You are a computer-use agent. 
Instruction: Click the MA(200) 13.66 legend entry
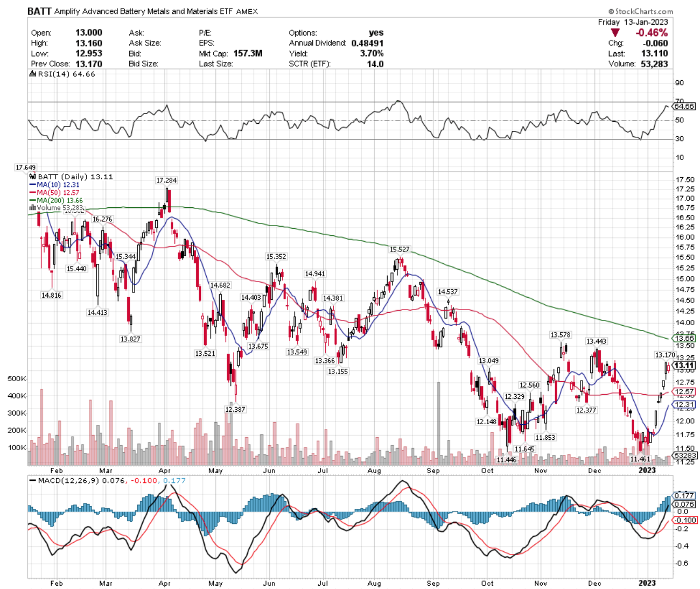[56, 200]
